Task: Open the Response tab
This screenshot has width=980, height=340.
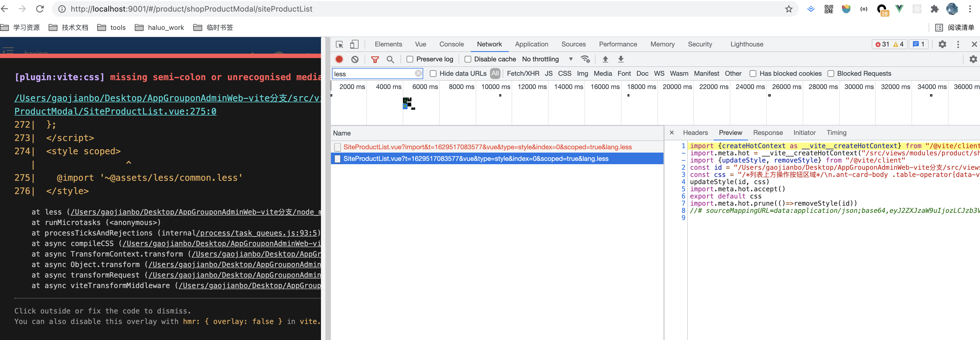Action: pyautogui.click(x=768, y=132)
